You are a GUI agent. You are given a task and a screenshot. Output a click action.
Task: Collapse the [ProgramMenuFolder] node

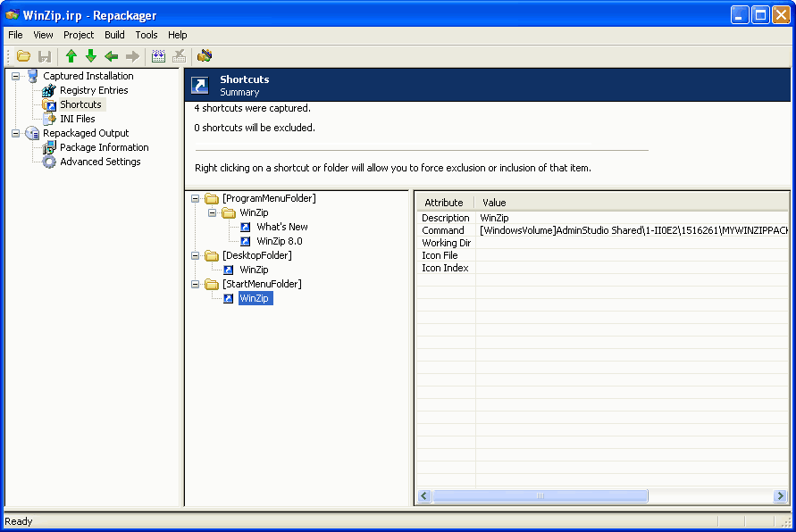(x=196, y=198)
